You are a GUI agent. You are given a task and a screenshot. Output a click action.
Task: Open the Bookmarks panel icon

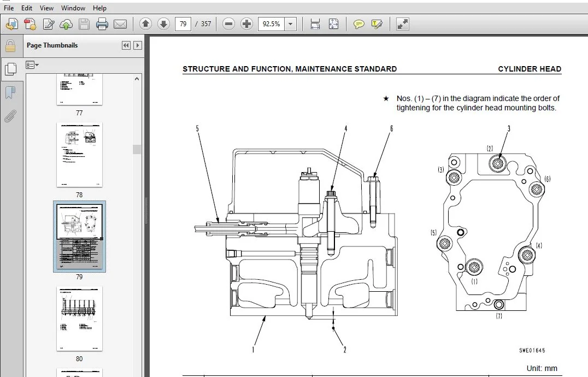tap(10, 92)
